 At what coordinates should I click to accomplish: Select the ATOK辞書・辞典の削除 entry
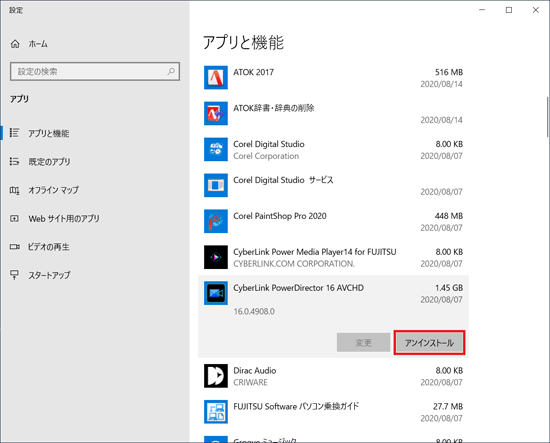click(274, 108)
